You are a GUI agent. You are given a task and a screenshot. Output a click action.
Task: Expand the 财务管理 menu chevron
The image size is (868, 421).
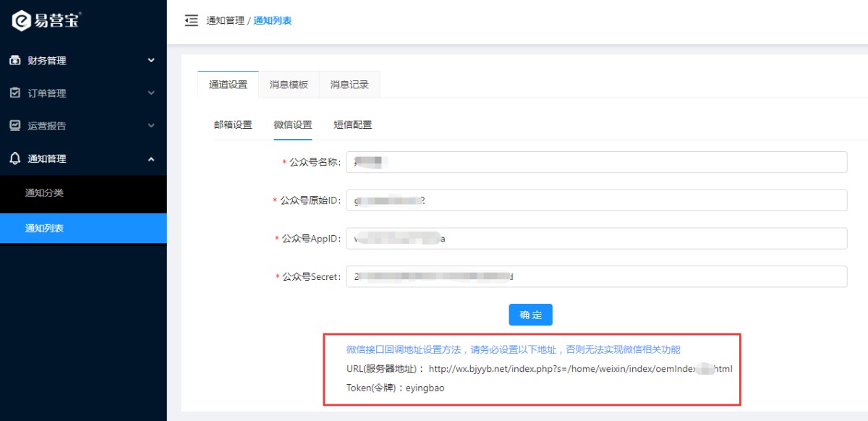pyautogui.click(x=151, y=61)
